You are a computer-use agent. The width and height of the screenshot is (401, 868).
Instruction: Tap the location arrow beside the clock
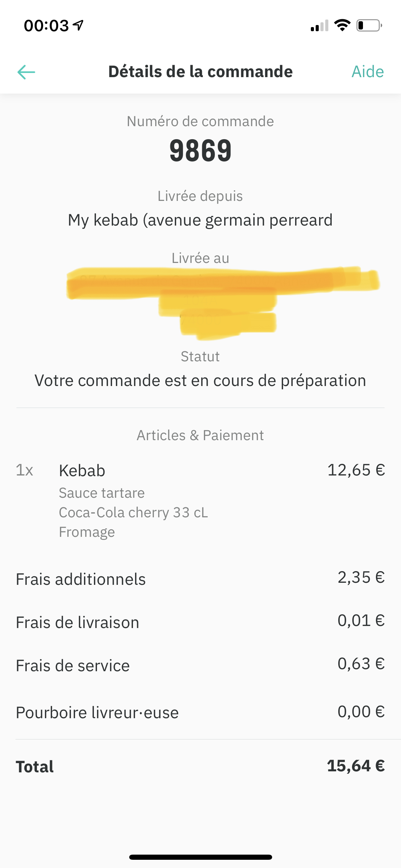78,25
